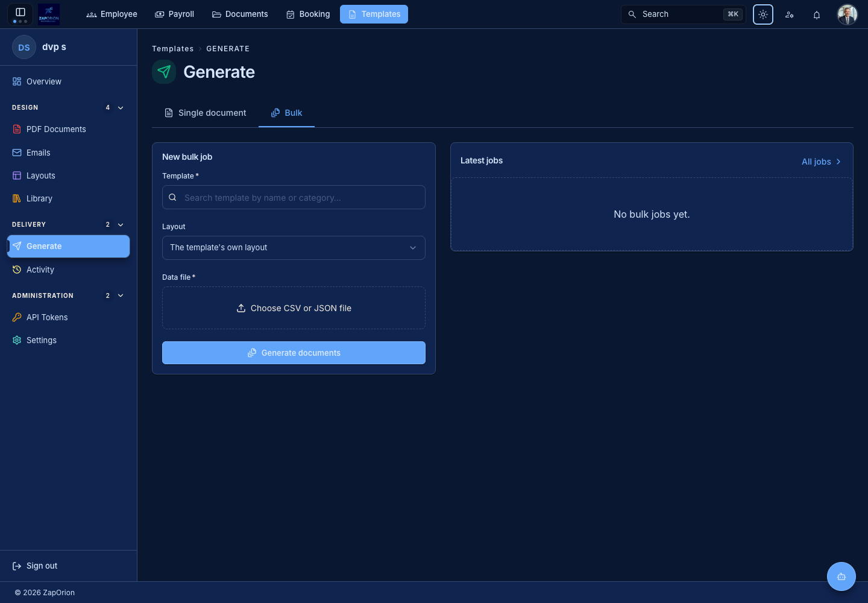Click the search magnifier icon in Template field
The height and width of the screenshot is (603, 868).
172,197
